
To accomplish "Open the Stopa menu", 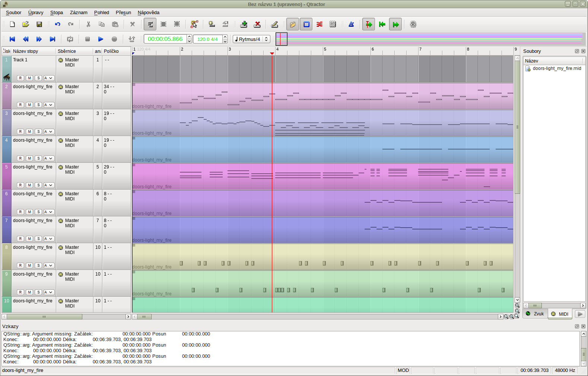I will click(57, 12).
